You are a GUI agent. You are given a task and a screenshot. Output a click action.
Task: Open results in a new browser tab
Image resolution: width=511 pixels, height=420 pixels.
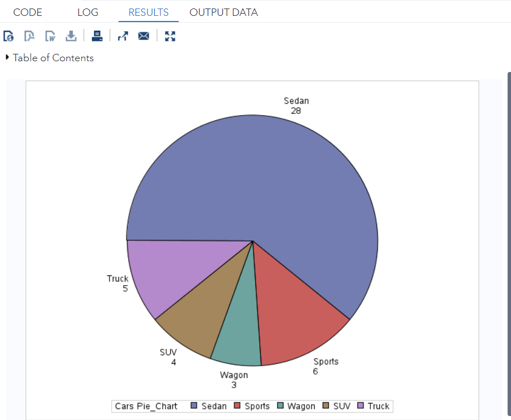click(123, 36)
